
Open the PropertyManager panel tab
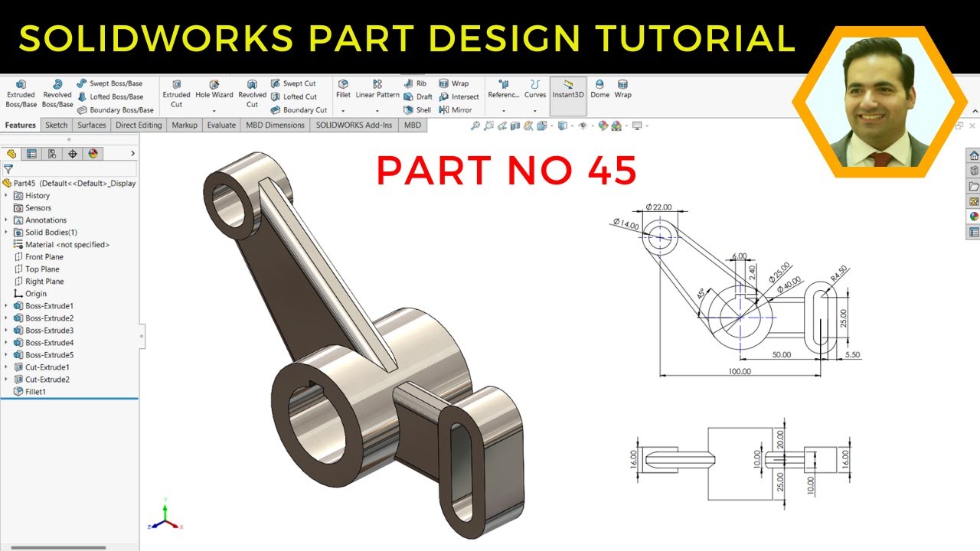pyautogui.click(x=31, y=153)
